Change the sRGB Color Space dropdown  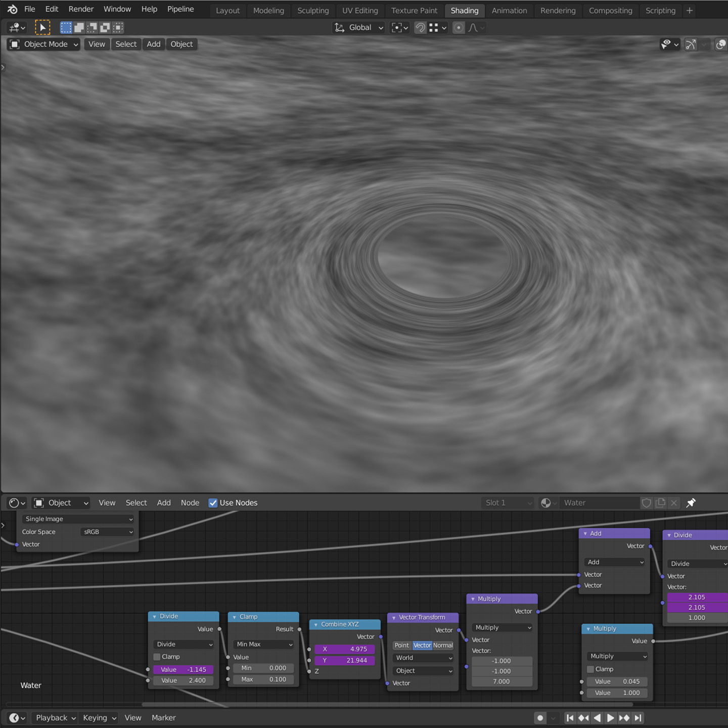[107, 531]
